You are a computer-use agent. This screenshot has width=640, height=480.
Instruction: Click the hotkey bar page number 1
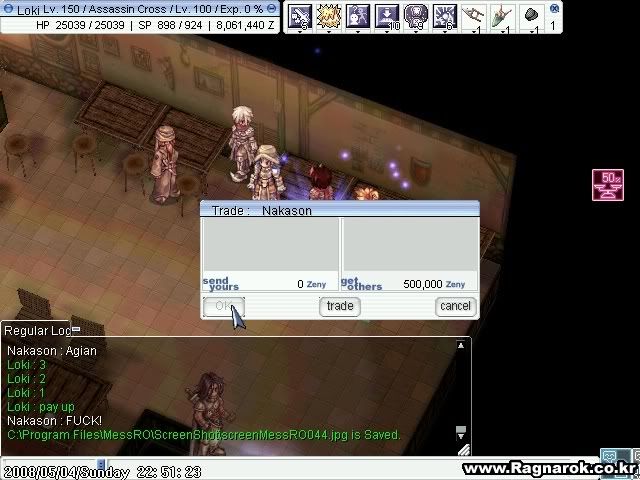pyautogui.click(x=553, y=26)
